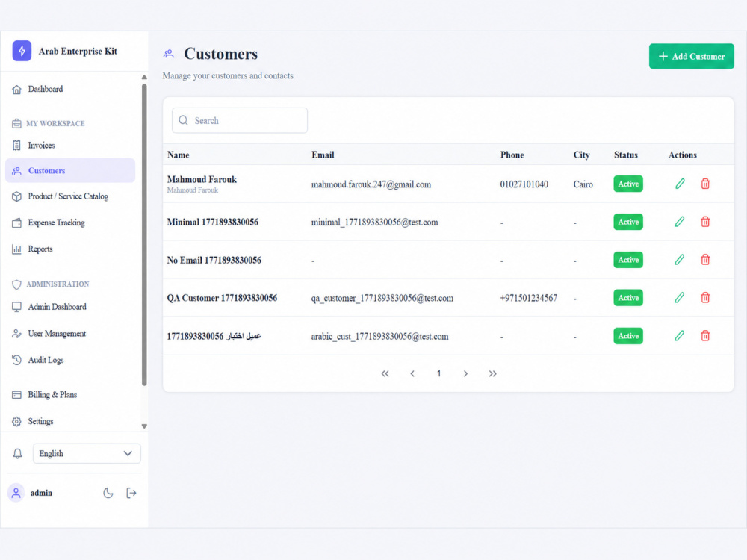Click the Active badge for No Email customer

[628, 260]
